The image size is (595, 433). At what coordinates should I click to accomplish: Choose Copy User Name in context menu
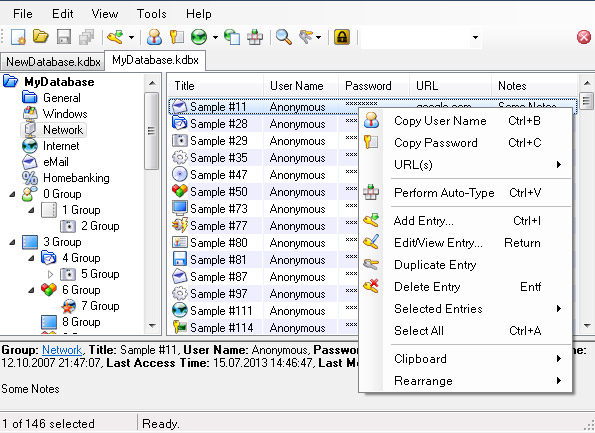(x=465, y=121)
